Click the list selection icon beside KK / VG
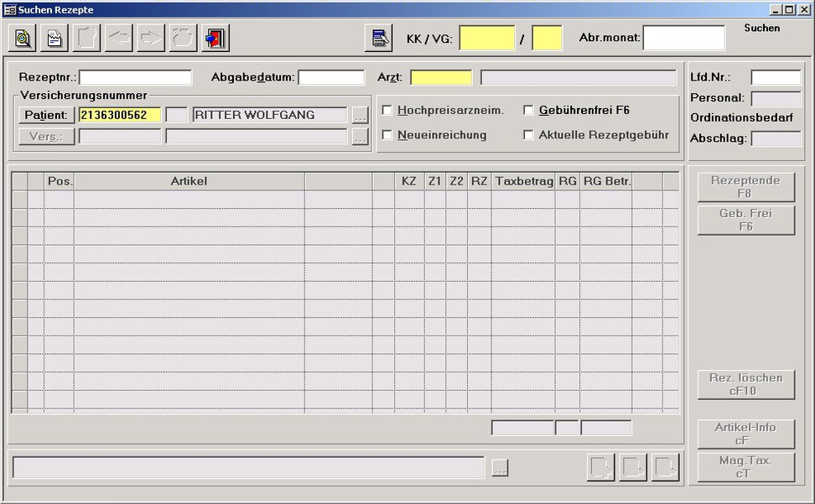 [379, 39]
